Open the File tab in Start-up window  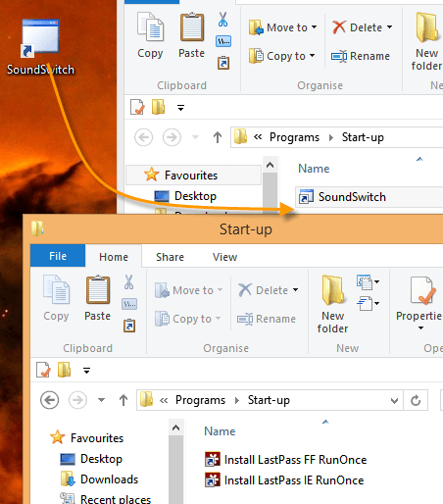tap(58, 256)
